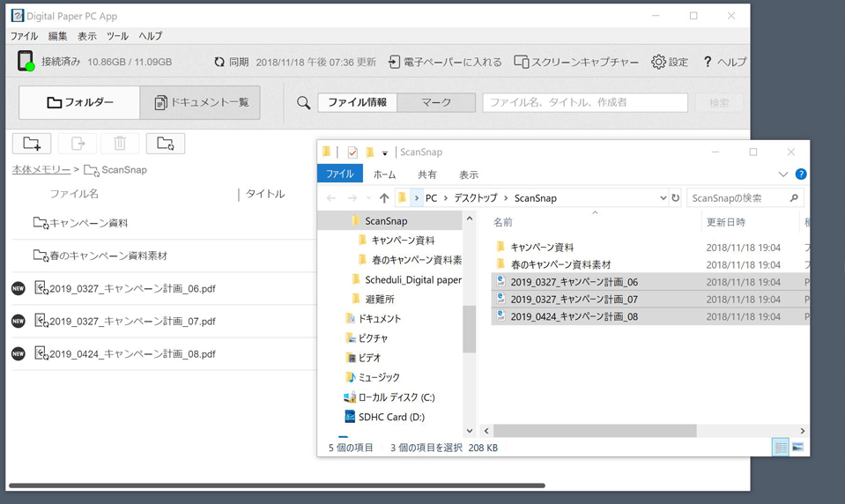Click 共有 tab in Explorer ribbon

pos(427,174)
